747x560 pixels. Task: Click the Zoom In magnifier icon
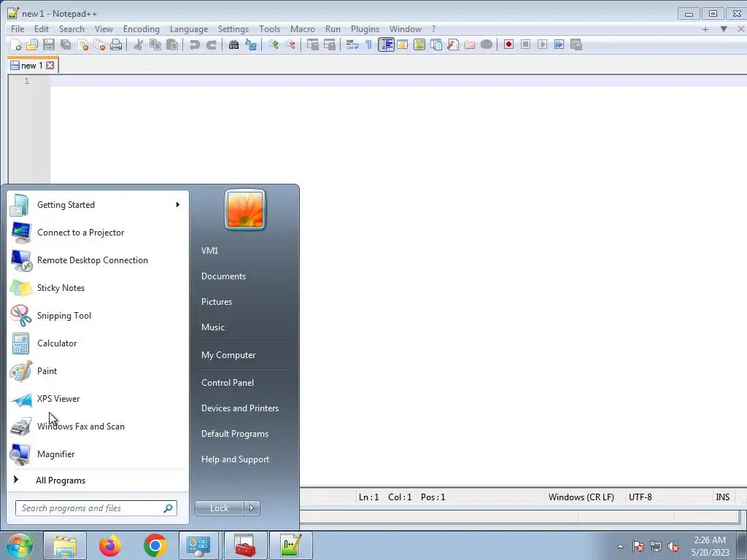pyautogui.click(x=273, y=44)
